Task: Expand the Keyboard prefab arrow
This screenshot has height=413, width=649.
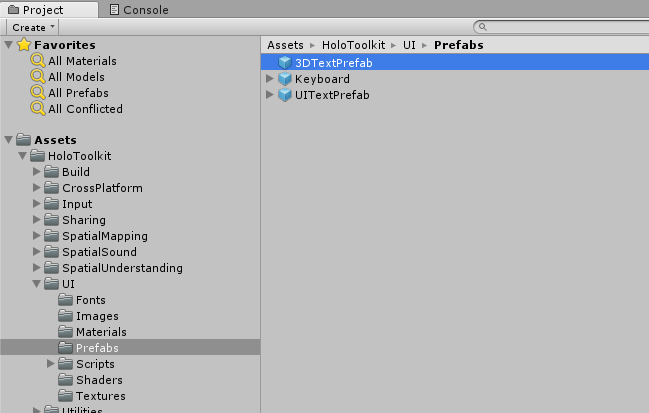Action: click(x=270, y=79)
